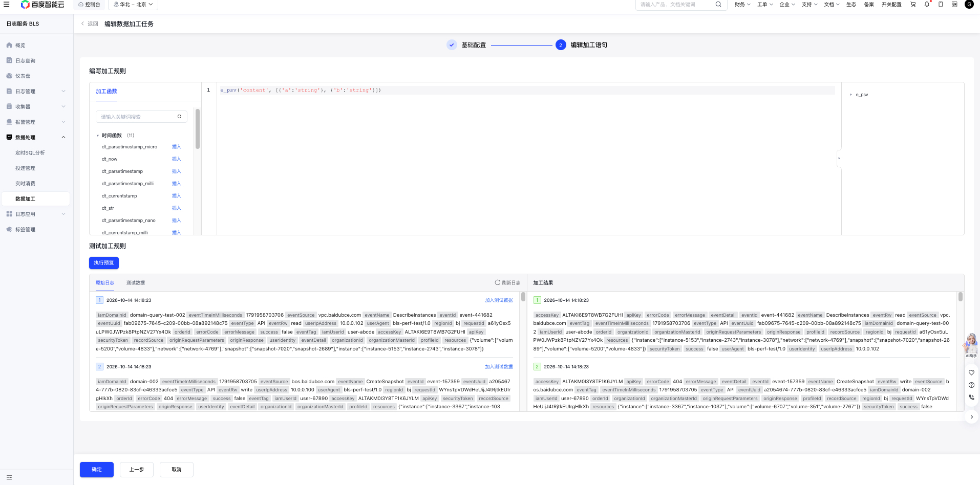Expand the e_psv node in the right panel
The image size is (980, 485).
pyautogui.click(x=851, y=95)
